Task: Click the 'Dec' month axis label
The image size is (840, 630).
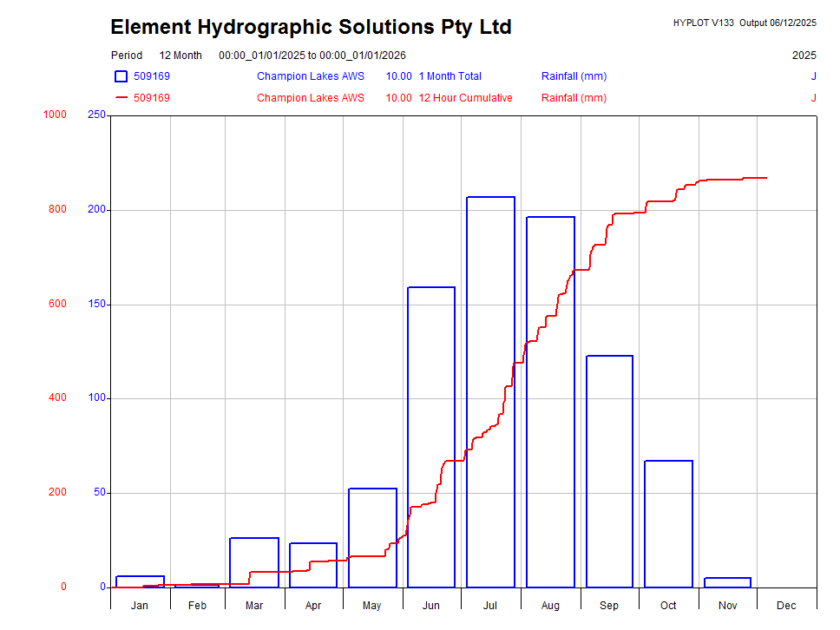Action: coord(786,605)
